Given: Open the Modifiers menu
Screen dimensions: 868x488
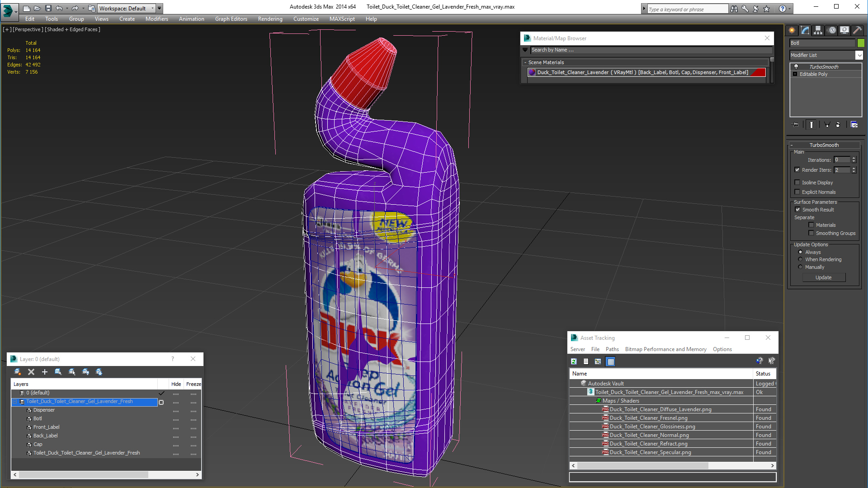Looking at the screenshot, I should (157, 19).
